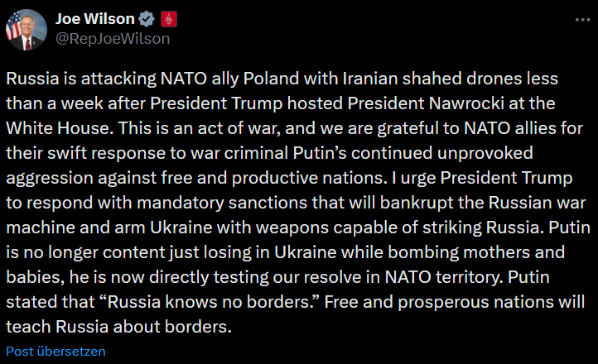Open the three-dot more options menu
Screen dimensions: 598x364
(x=582, y=20)
